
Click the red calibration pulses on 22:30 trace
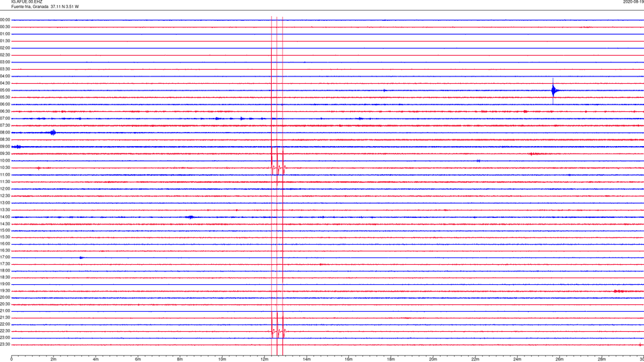pyautogui.click(x=278, y=330)
